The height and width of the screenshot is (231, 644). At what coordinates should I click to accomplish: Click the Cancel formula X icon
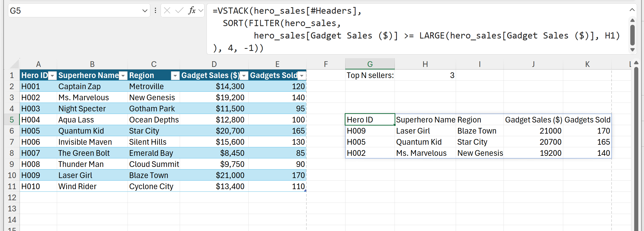point(167,11)
